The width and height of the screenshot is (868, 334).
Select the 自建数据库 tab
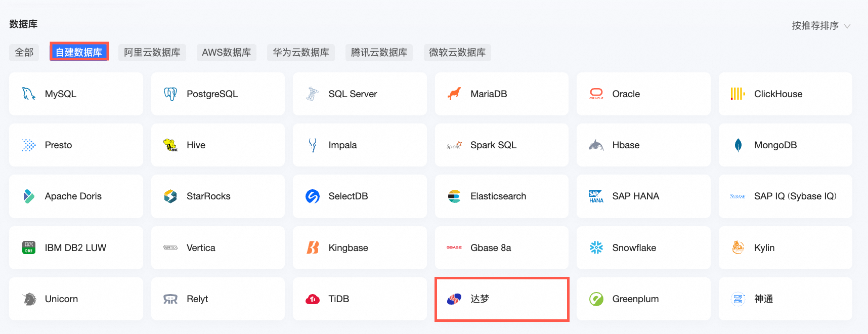(79, 52)
